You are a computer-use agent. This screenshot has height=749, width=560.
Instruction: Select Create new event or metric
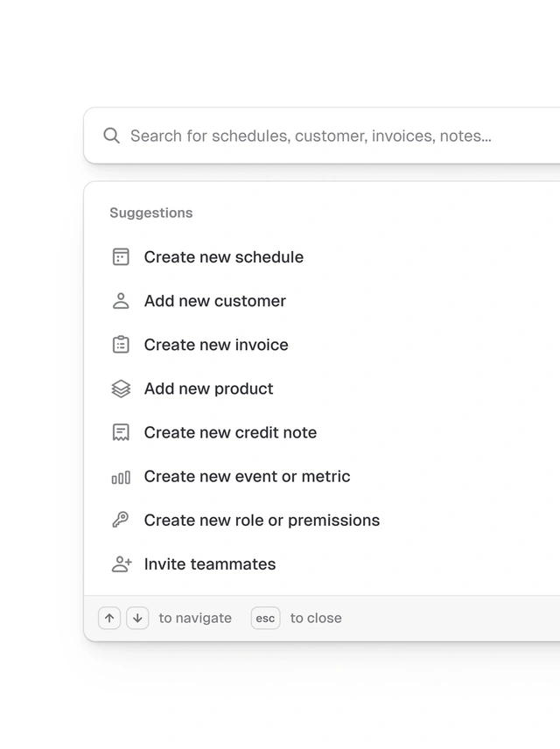tap(247, 476)
